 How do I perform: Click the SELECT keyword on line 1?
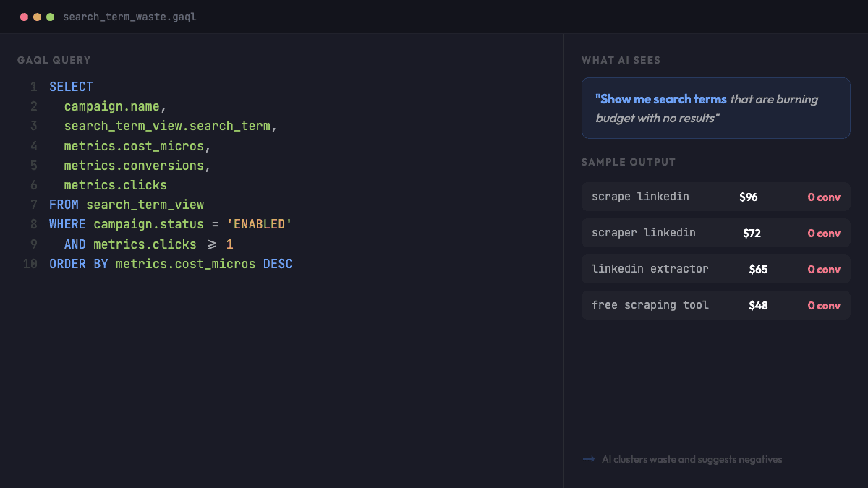pyautogui.click(x=71, y=86)
